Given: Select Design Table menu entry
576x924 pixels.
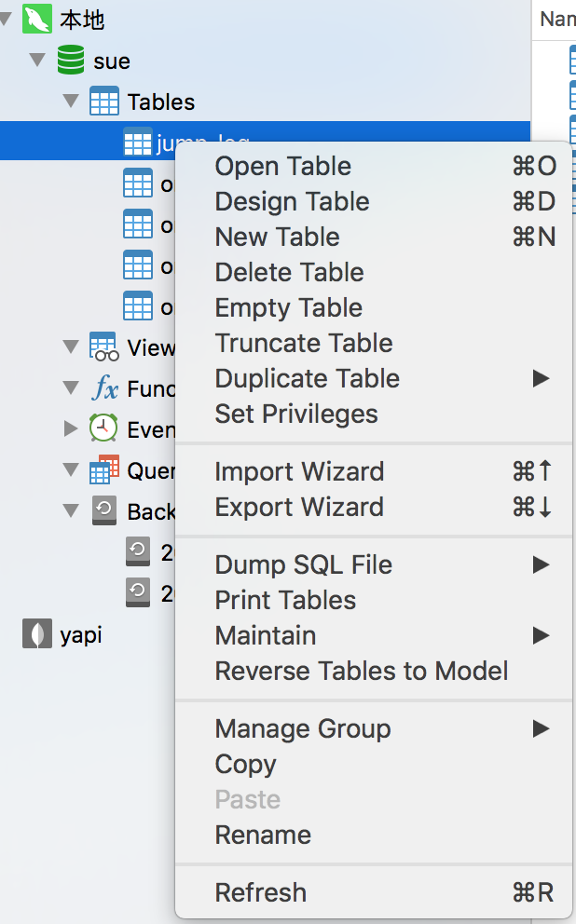Looking at the screenshot, I should pos(292,202).
